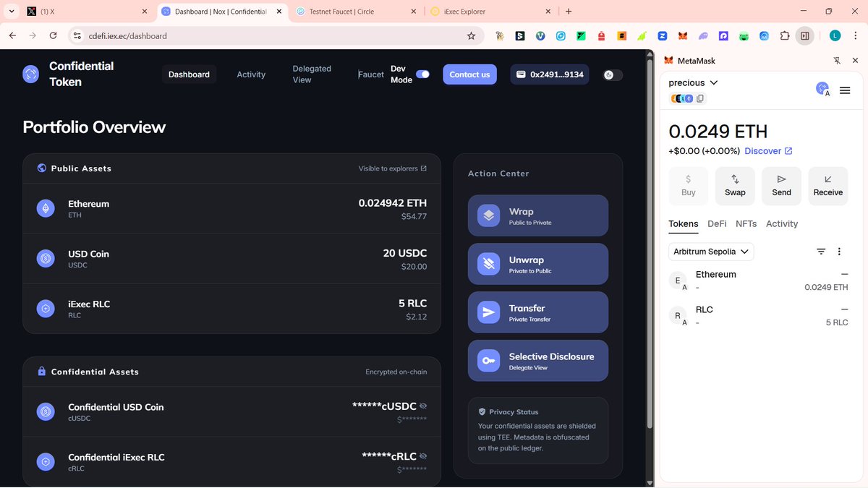The height and width of the screenshot is (488, 868).
Task: Select the MetaMask Tokens tab
Action: [x=684, y=224]
